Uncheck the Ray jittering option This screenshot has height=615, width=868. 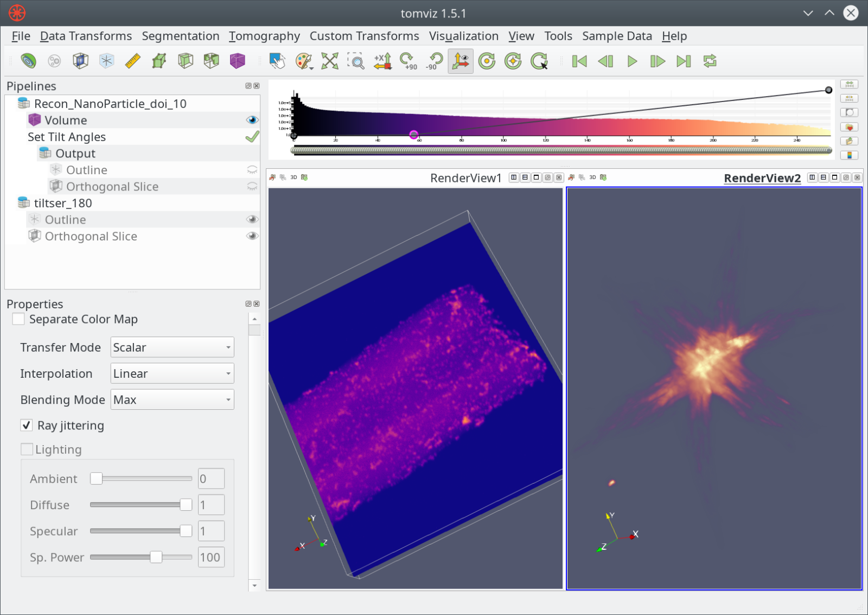click(26, 425)
